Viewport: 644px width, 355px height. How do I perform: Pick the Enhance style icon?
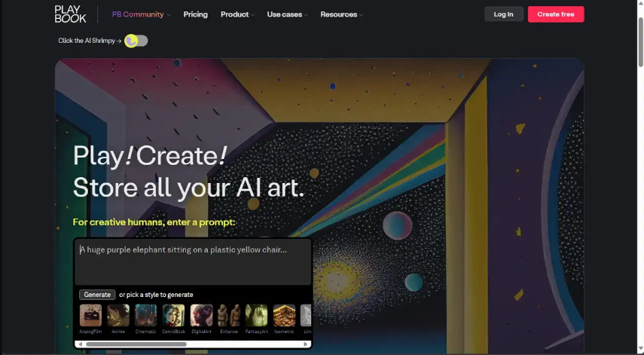[x=229, y=315]
